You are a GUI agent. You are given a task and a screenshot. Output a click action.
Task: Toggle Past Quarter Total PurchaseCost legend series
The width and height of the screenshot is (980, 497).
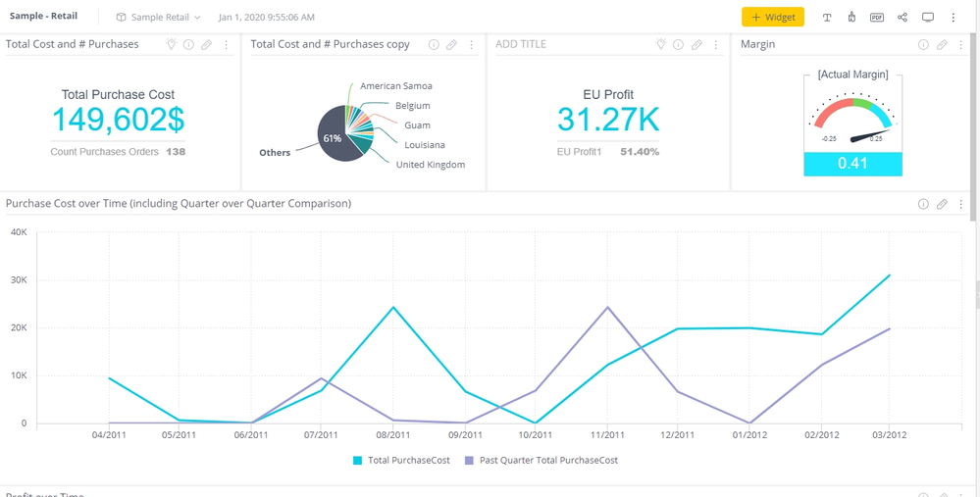tap(542, 460)
